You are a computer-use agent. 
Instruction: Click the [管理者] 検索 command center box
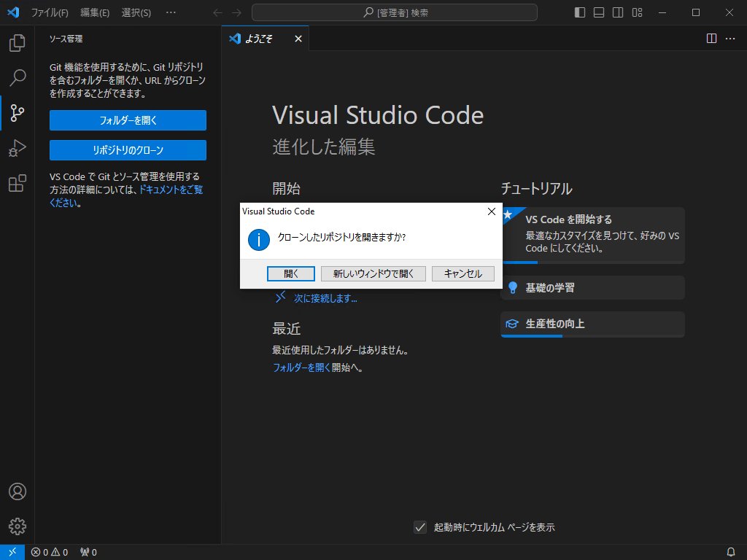(x=395, y=13)
